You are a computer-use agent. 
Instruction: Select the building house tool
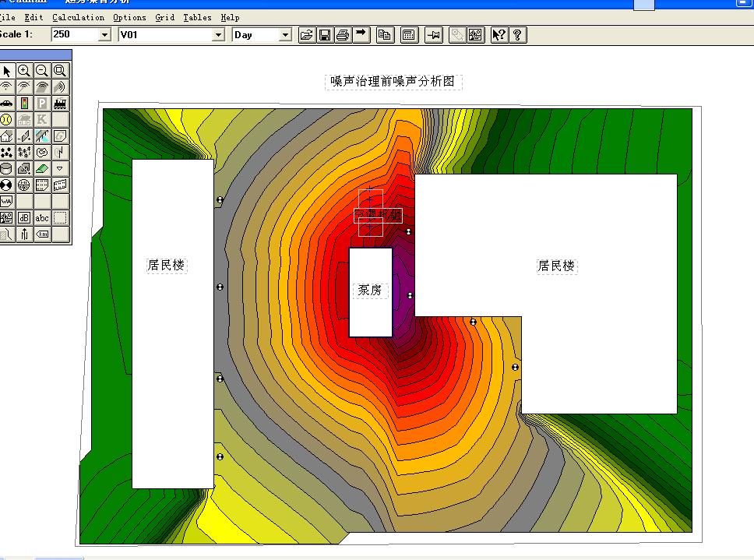click(7, 136)
